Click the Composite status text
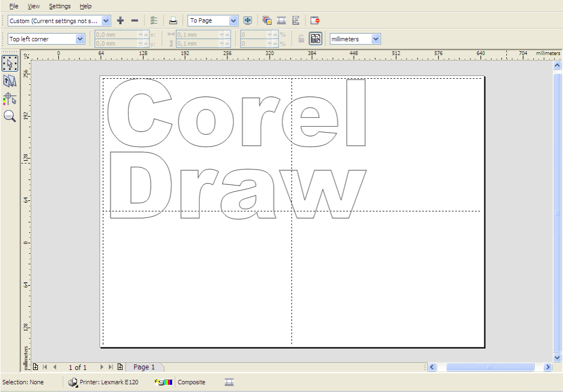563x392 pixels. (x=192, y=382)
